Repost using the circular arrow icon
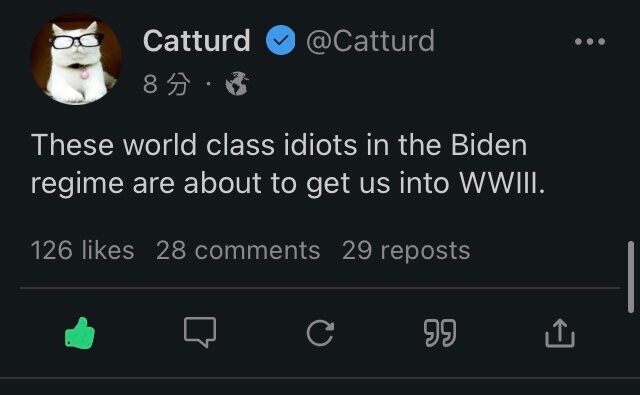640x395 pixels. pos(320,333)
